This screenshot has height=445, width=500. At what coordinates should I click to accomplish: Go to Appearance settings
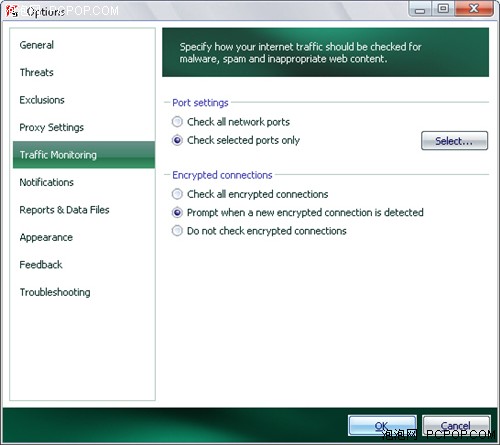pos(46,237)
